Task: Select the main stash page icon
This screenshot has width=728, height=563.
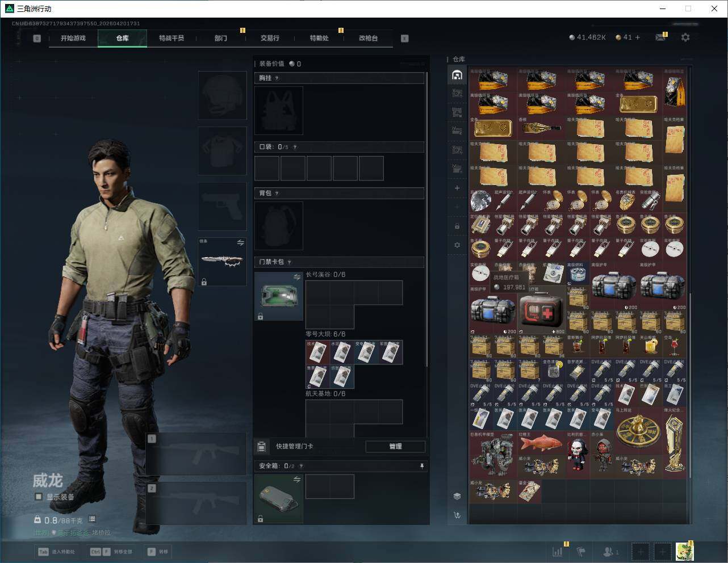Action: click(457, 75)
